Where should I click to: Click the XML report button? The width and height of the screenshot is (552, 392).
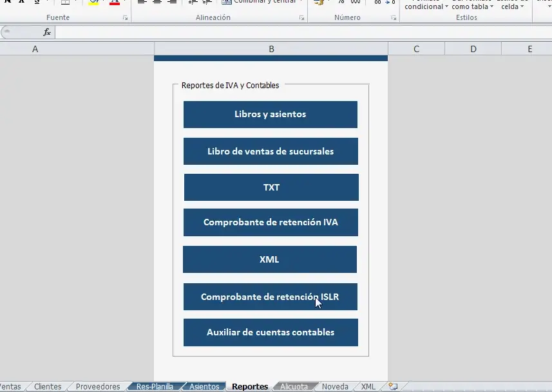pos(270,259)
